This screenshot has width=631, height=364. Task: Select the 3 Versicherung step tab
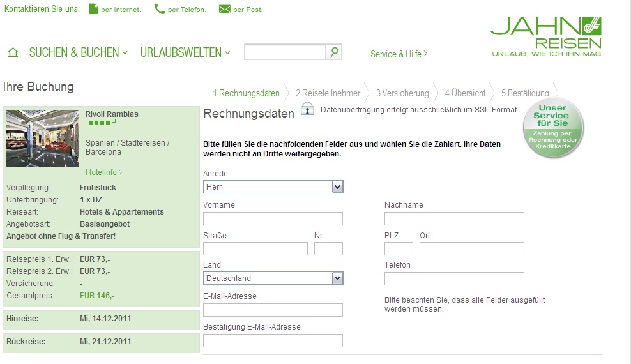(x=402, y=93)
